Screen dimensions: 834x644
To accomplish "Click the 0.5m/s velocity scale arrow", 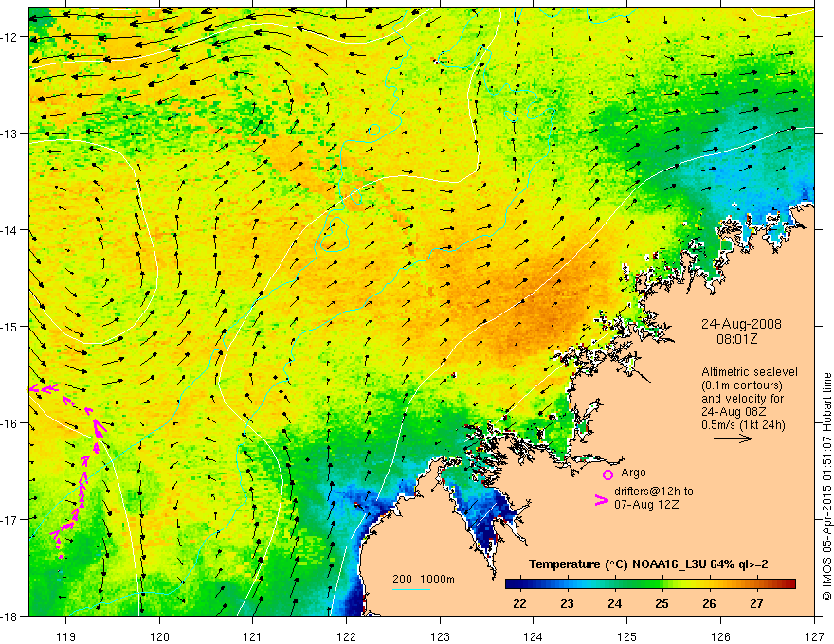I will 733,438.
